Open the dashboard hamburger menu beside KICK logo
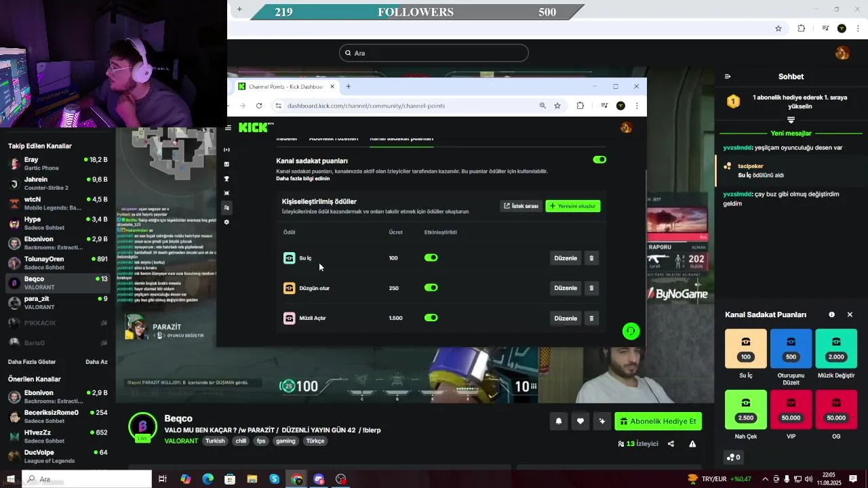Viewport: 868px width, 488px height. coord(228,127)
